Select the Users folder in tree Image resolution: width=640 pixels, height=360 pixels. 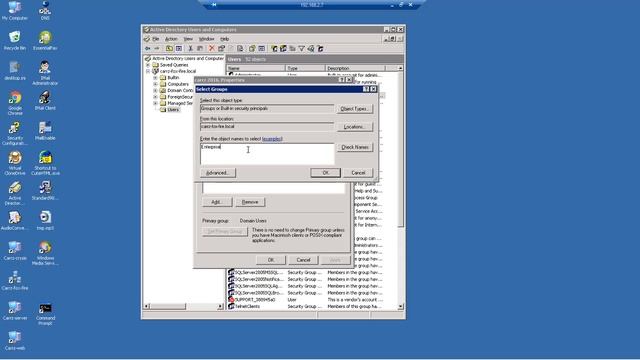coord(173,110)
